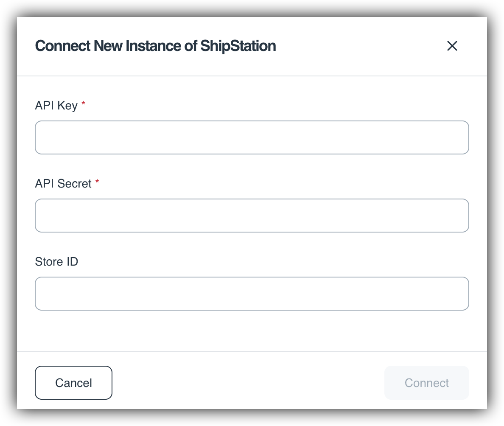Click the disabled Connect button
Image resolution: width=504 pixels, height=426 pixels.
pyautogui.click(x=426, y=383)
